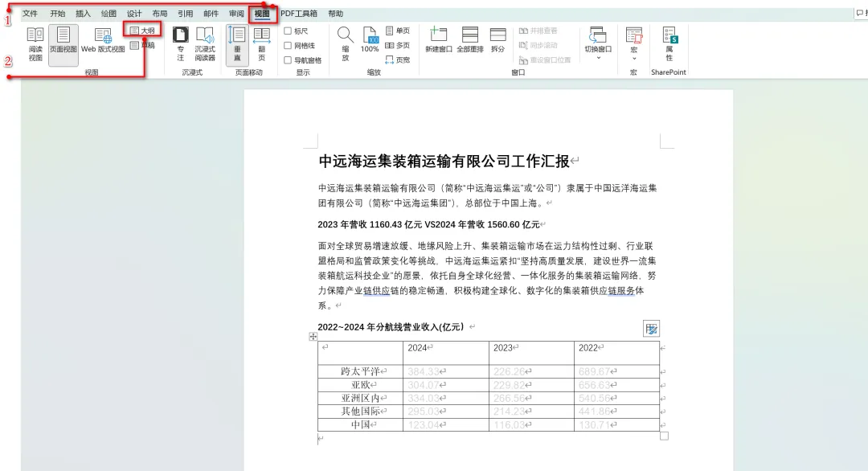The width and height of the screenshot is (868, 471).
Task: Select 垂直 vertical page movement
Action: (x=237, y=44)
